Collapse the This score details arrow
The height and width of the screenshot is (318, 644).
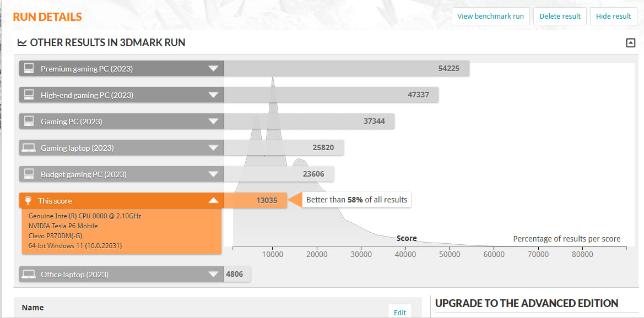pos(213,201)
